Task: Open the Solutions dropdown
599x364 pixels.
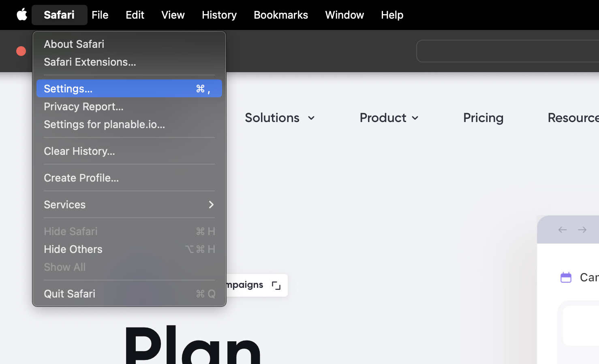Action: pyautogui.click(x=279, y=118)
